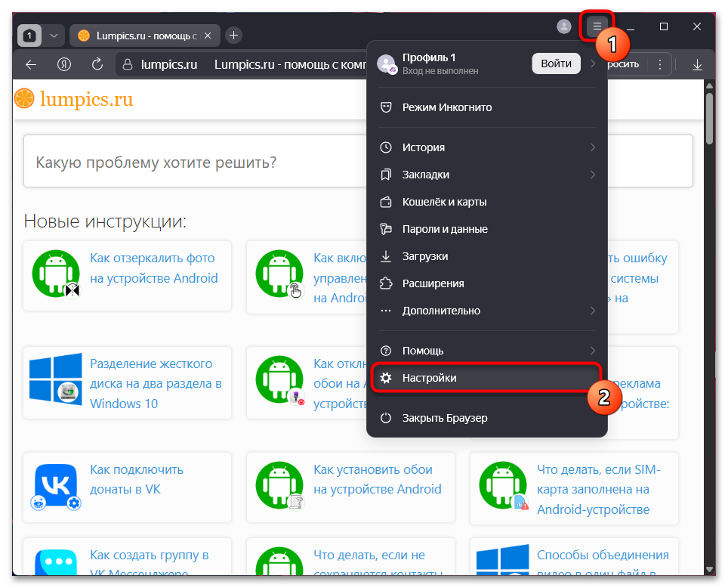Open Пароли и данные menu entry
The width and height of the screenshot is (728, 588).
486,229
